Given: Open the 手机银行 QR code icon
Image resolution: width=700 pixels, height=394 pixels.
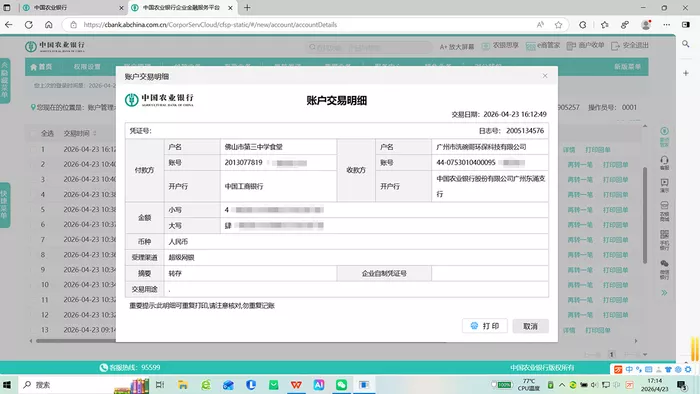Looking at the screenshot, I should [x=664, y=240].
